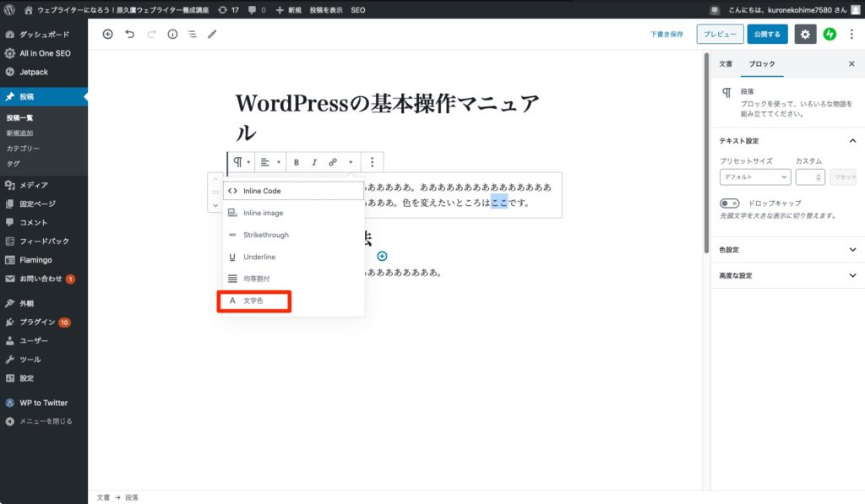The image size is (865, 504).
Task: Open プラグイン in sidebar
Action: 44,322
